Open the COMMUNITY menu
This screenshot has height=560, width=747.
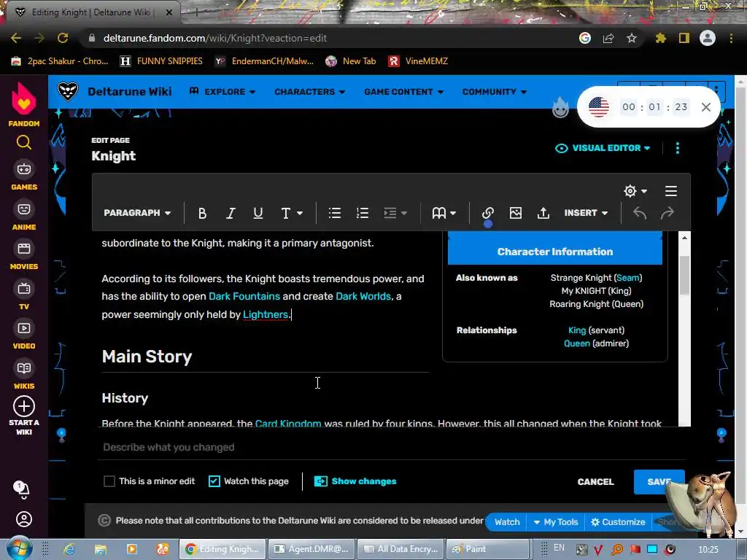tap(495, 91)
